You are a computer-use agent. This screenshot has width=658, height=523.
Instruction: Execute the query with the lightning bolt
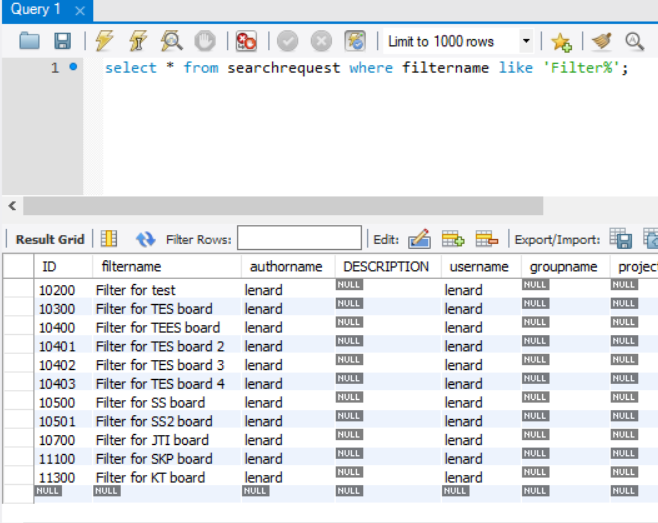pos(104,41)
